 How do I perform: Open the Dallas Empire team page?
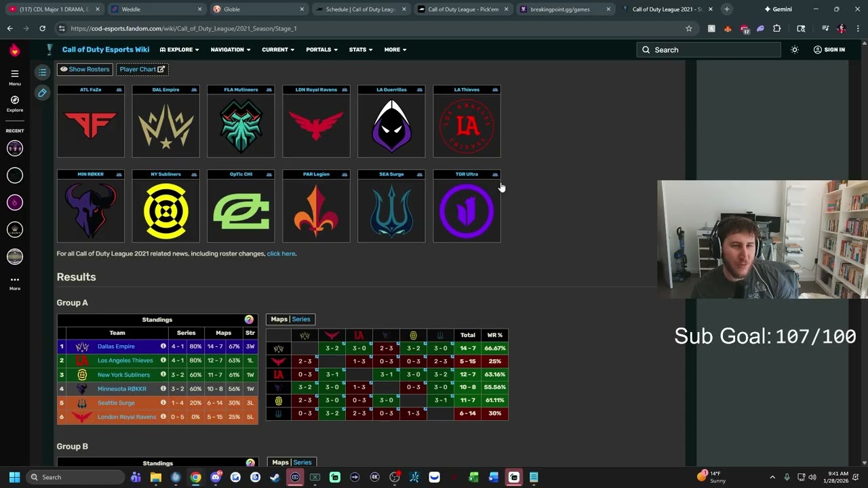pyautogui.click(x=116, y=346)
